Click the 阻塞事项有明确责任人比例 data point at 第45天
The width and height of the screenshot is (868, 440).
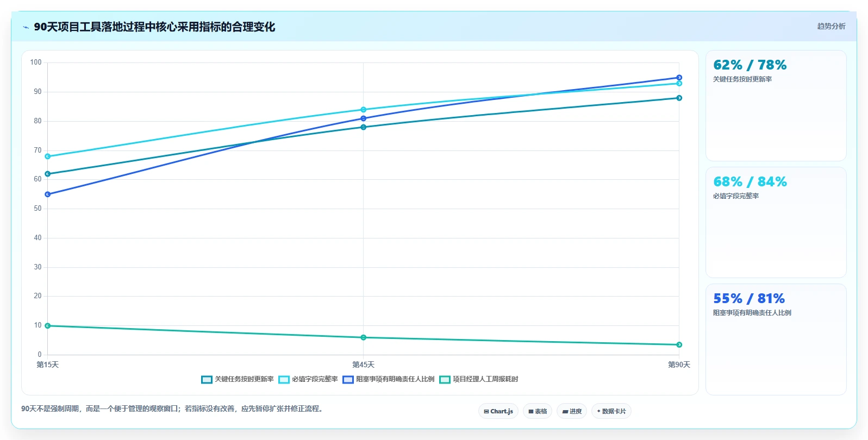pyautogui.click(x=364, y=118)
